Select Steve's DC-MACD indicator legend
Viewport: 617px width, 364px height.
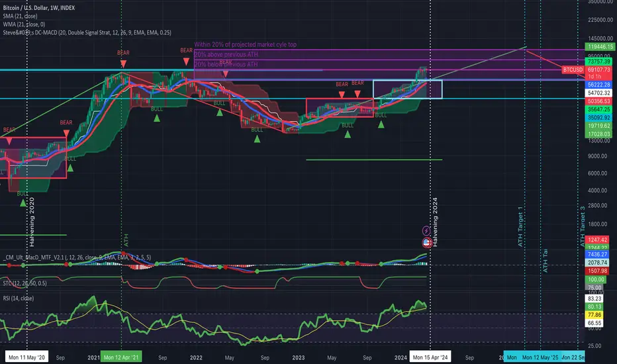87,32
